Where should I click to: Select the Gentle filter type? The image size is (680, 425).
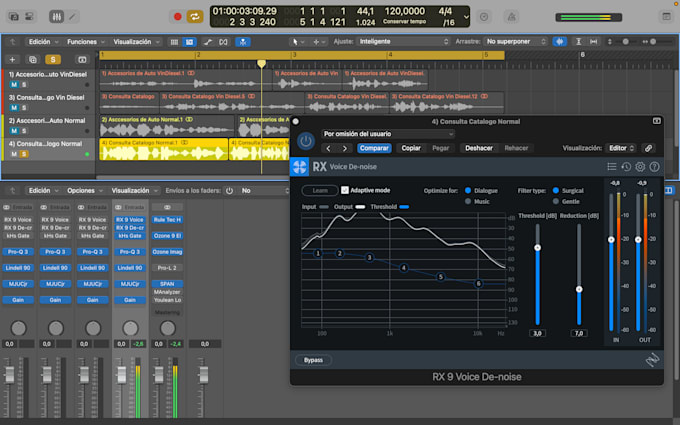coord(556,201)
